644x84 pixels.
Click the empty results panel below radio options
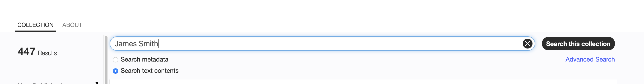pyautogui.click(x=363, y=82)
